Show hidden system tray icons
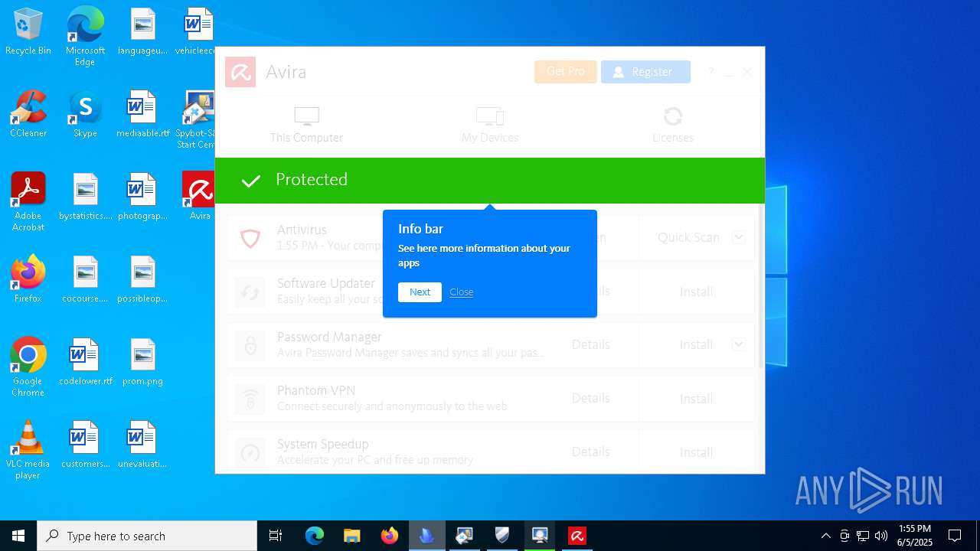Image resolution: width=980 pixels, height=551 pixels. (825, 536)
